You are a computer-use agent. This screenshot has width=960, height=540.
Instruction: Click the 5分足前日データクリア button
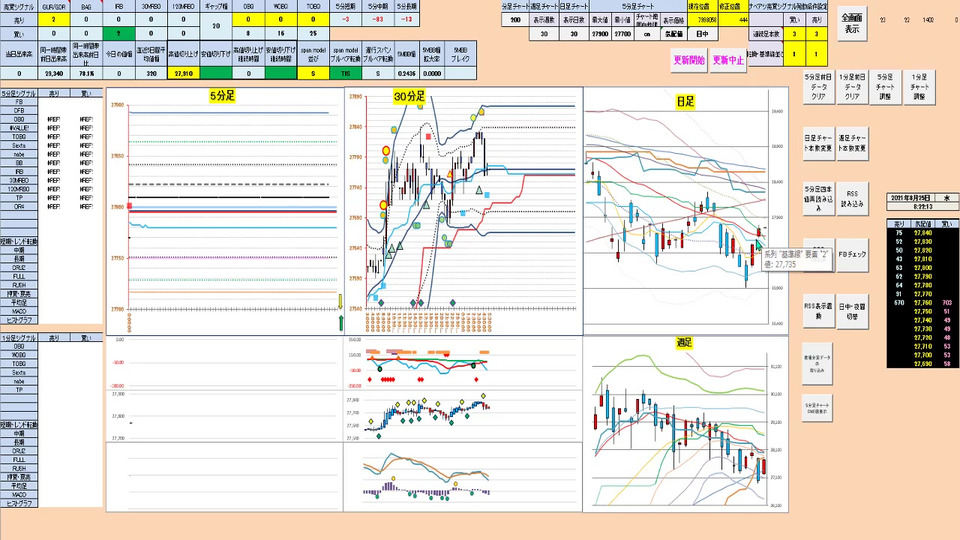point(818,87)
